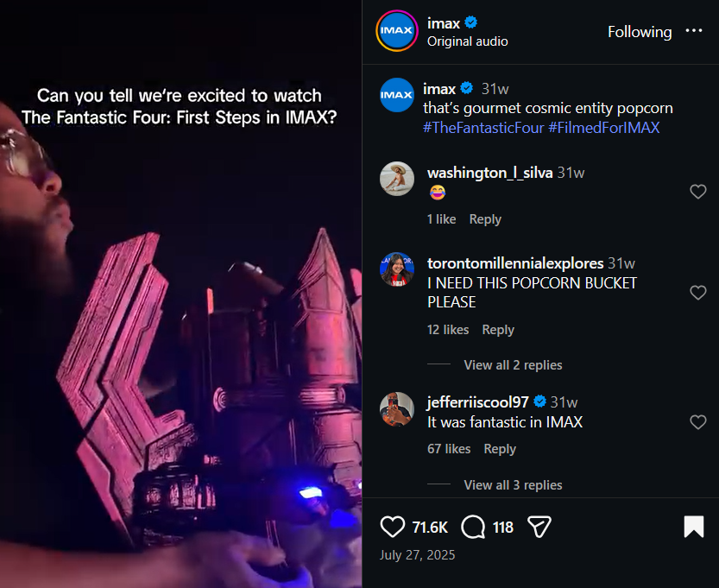Open comments via the speech bubble icon
The height and width of the screenshot is (588, 719).
[x=472, y=527]
